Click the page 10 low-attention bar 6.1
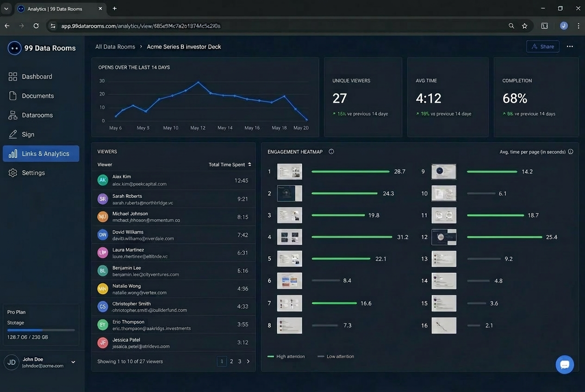Screen dimensions: 585x392 tap(480, 193)
